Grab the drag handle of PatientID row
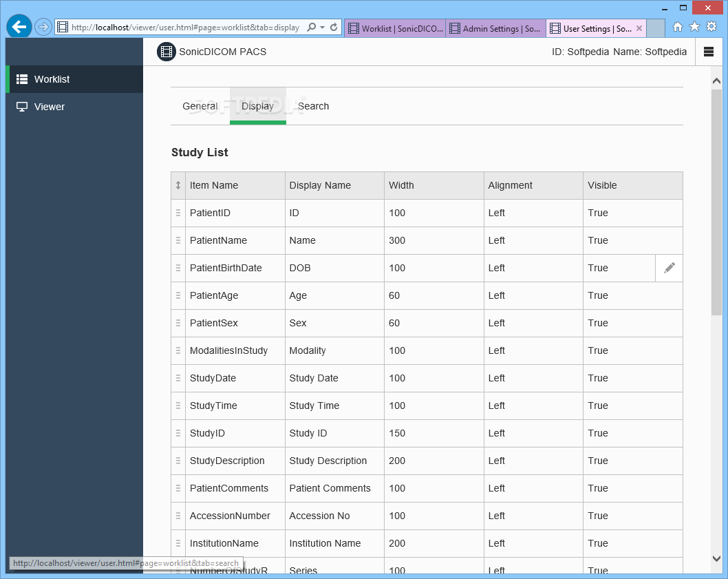This screenshot has width=728, height=579. (178, 213)
